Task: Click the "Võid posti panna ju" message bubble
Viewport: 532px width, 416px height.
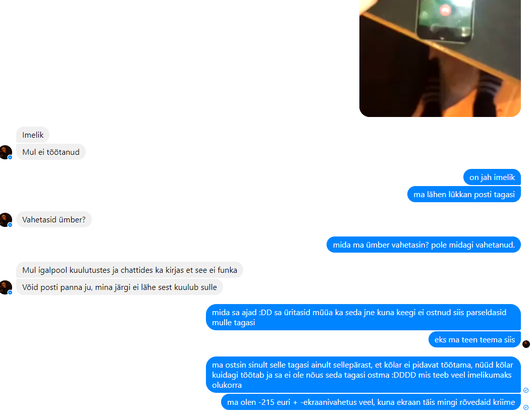Action: pyautogui.click(x=120, y=287)
